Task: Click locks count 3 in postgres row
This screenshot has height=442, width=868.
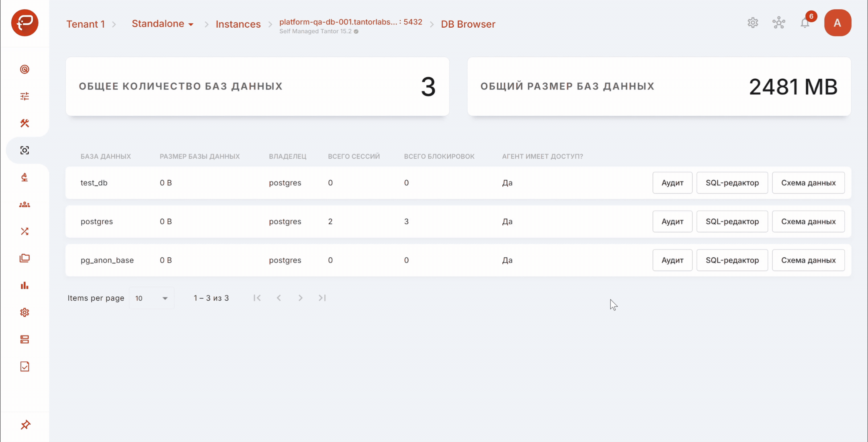Action: click(406, 222)
